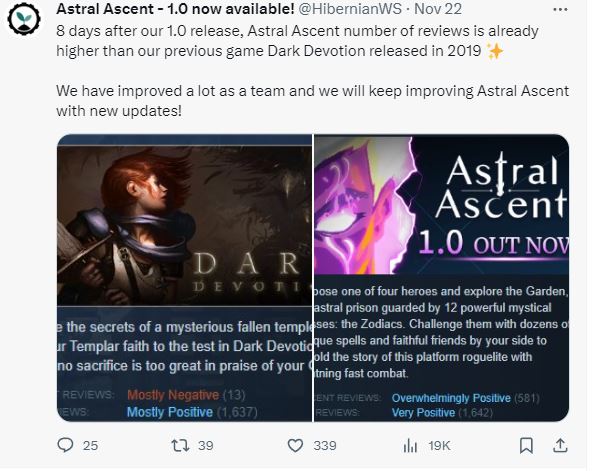593x471 pixels.
Task: Click the 25 replies count
Action: (90, 446)
